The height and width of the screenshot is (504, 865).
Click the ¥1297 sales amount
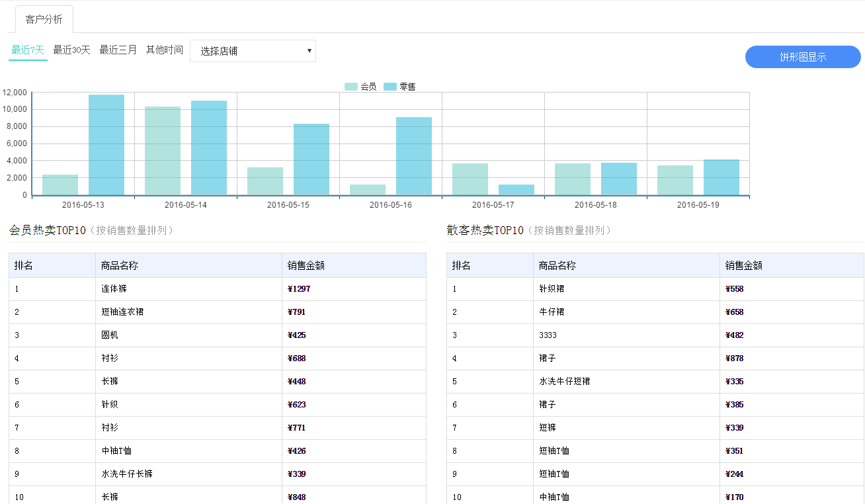click(299, 289)
